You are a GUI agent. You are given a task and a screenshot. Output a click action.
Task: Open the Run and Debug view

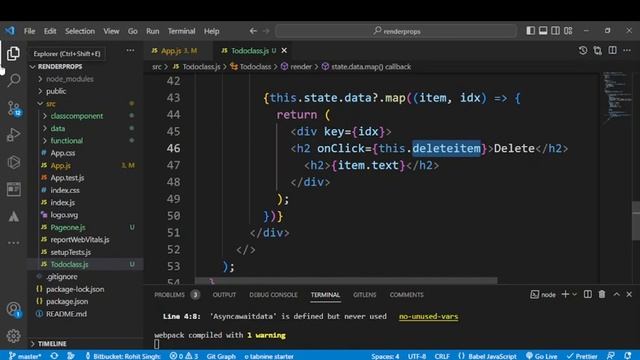(13, 135)
